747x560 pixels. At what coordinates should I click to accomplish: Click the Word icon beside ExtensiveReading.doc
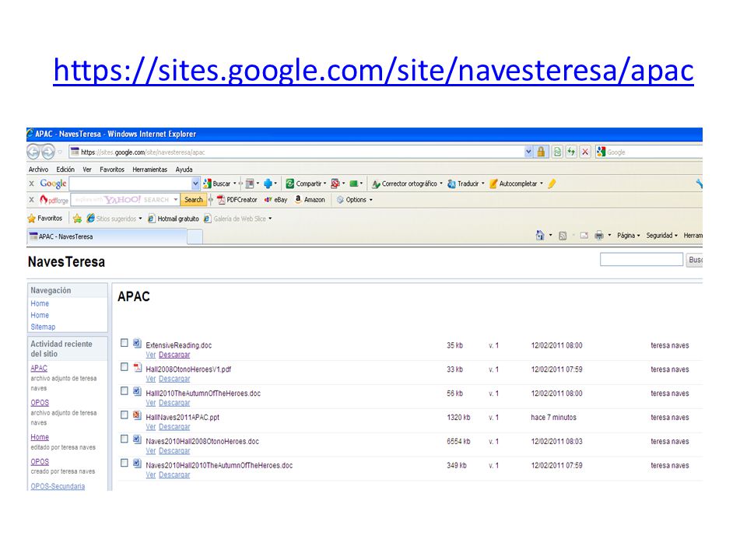click(x=137, y=343)
